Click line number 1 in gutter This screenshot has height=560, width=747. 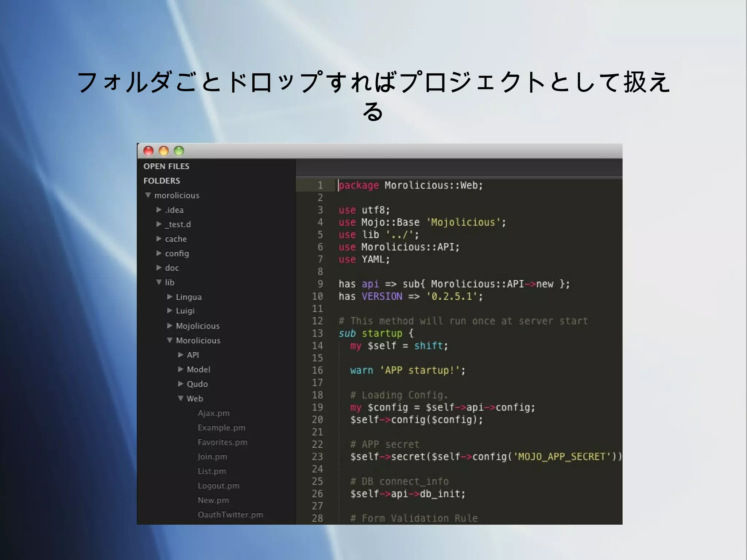click(x=320, y=186)
